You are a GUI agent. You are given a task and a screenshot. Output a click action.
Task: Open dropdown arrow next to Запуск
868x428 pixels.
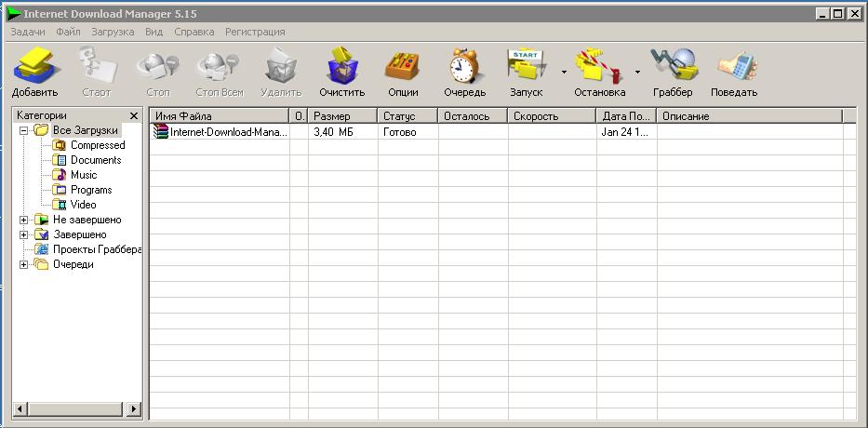564,72
